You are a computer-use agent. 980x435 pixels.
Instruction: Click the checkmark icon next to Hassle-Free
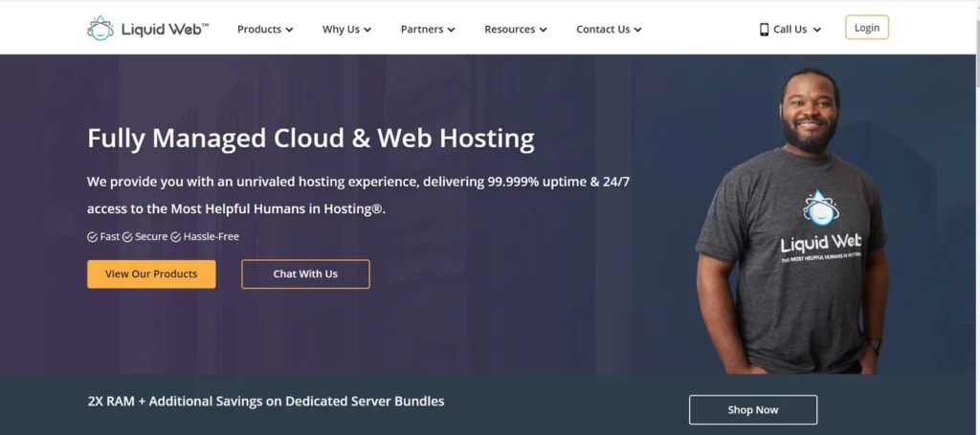coord(176,237)
